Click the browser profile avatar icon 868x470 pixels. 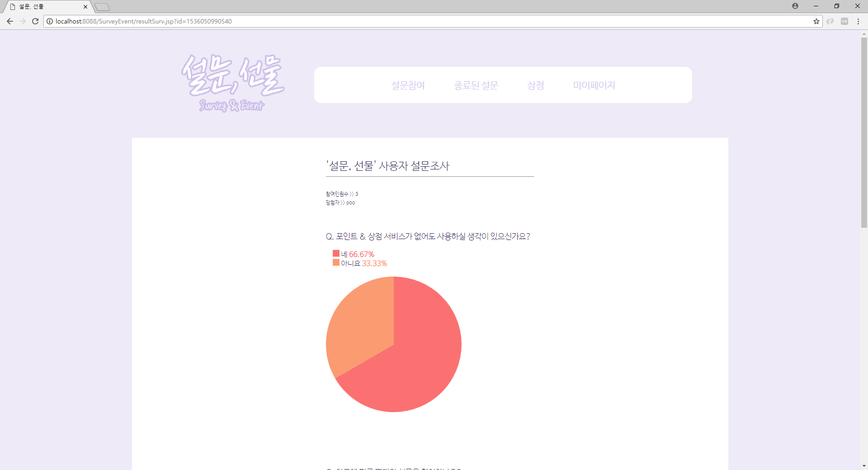coord(795,6)
